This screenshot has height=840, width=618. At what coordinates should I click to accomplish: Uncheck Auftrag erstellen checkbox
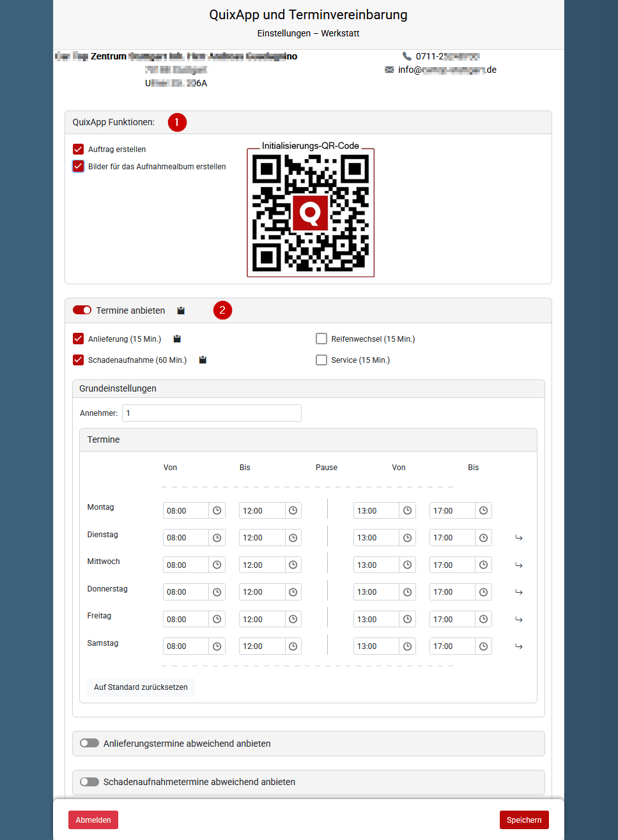[79, 149]
